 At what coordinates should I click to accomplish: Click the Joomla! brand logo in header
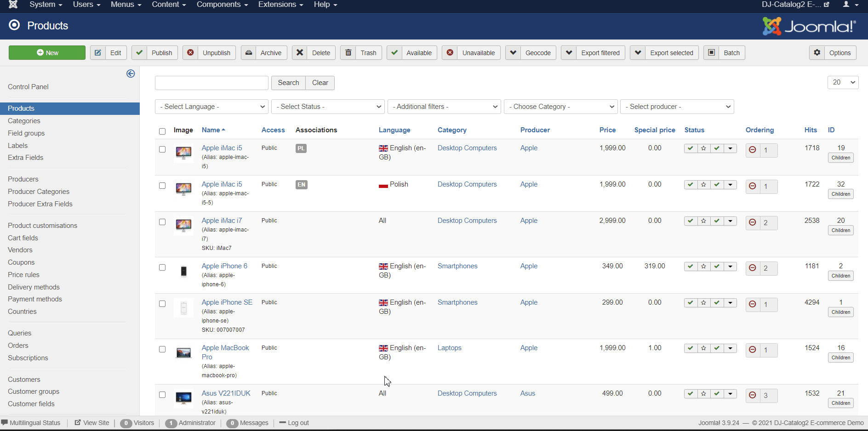point(809,26)
